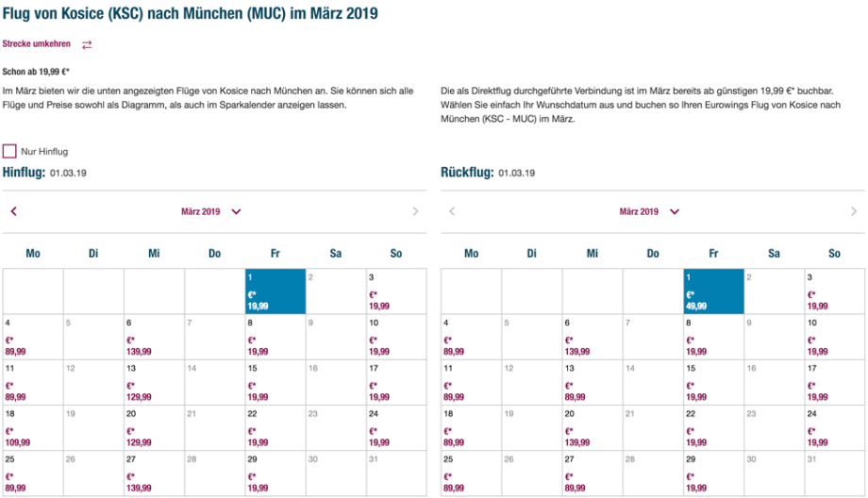The image size is (868, 498).
Task: Expand the Rückflug März 2019 month dropdown
Action: (674, 211)
